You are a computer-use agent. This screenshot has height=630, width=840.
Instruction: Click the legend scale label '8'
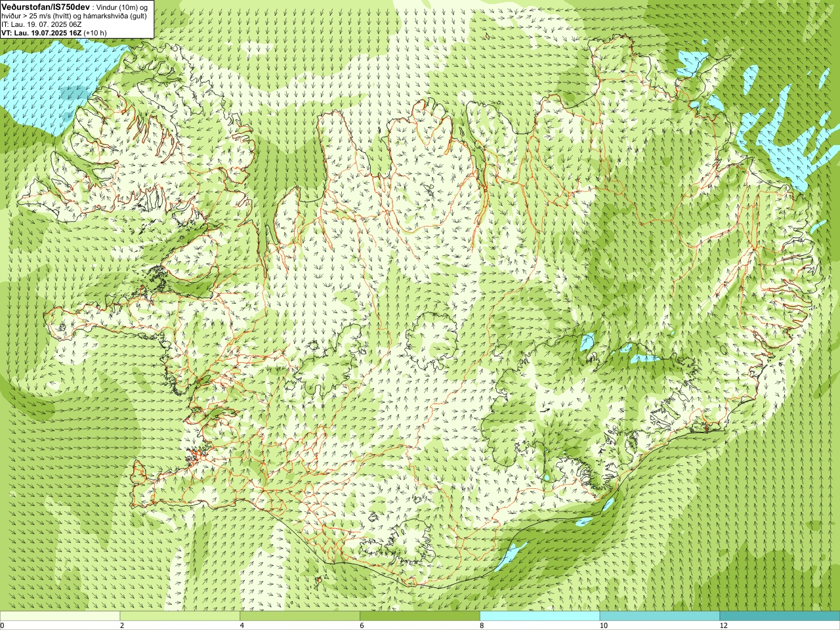pyautogui.click(x=482, y=625)
